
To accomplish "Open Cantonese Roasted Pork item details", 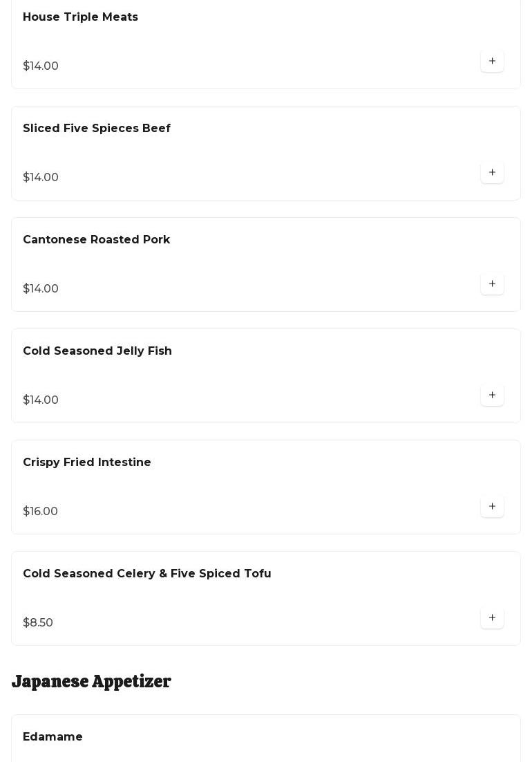I will (96, 240).
